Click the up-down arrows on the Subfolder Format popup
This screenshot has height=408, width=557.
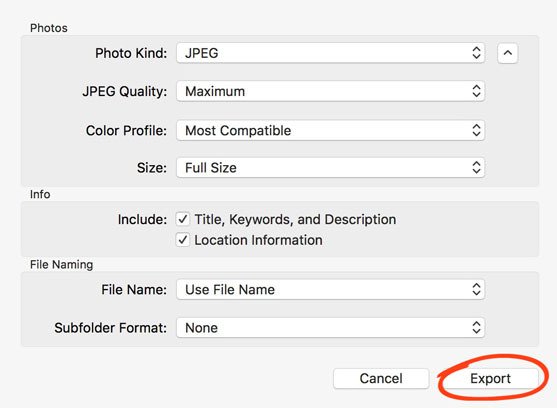[x=476, y=327]
